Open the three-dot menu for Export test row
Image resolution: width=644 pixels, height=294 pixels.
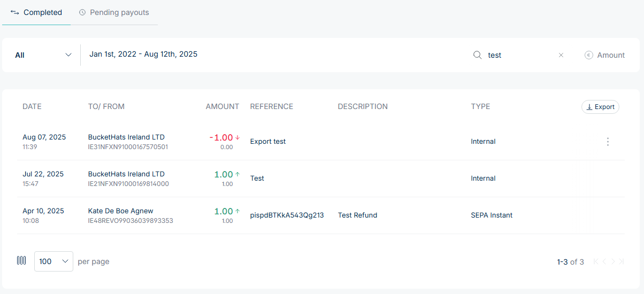608,142
